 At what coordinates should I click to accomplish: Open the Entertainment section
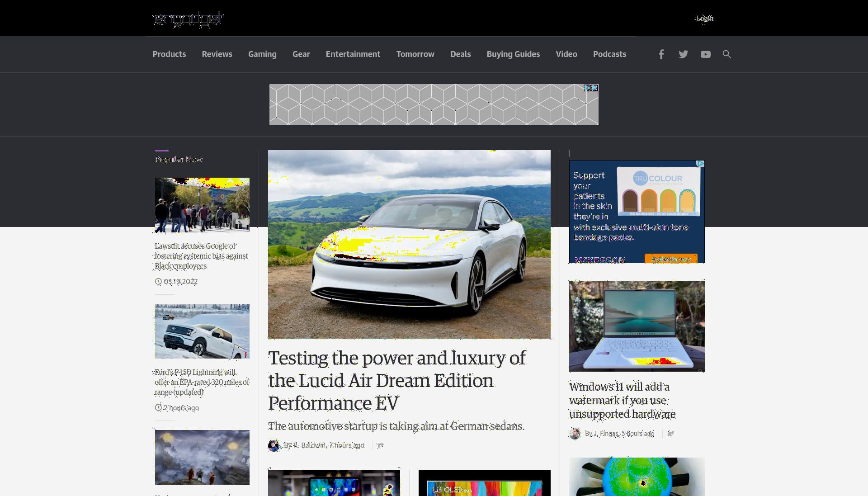pyautogui.click(x=353, y=54)
